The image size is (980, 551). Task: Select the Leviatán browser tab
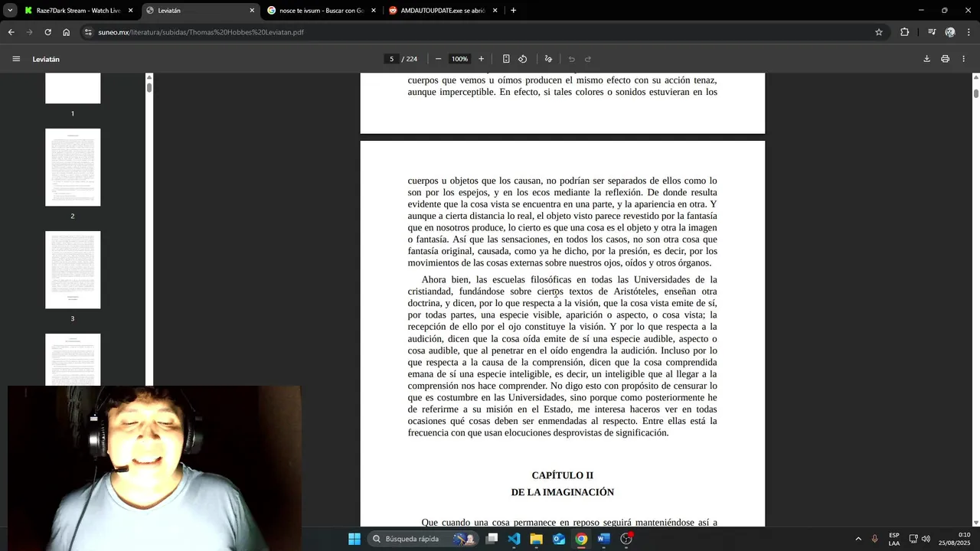pyautogui.click(x=201, y=11)
